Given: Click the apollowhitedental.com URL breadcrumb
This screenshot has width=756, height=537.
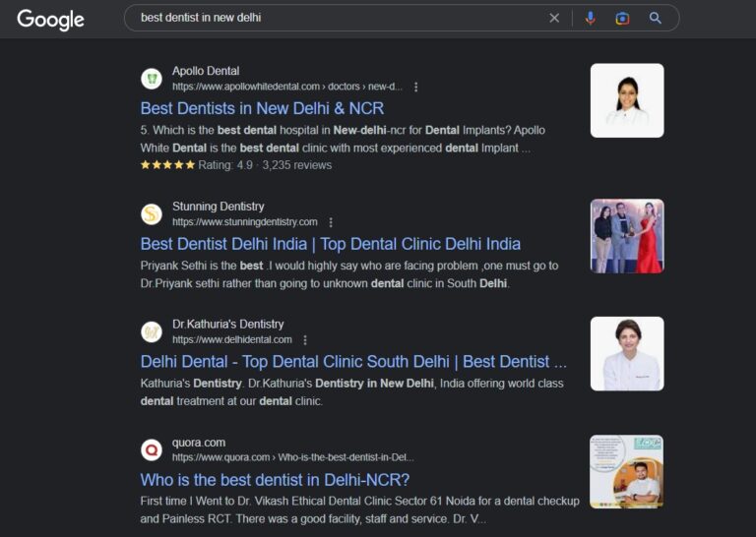Looking at the screenshot, I should tap(287, 87).
